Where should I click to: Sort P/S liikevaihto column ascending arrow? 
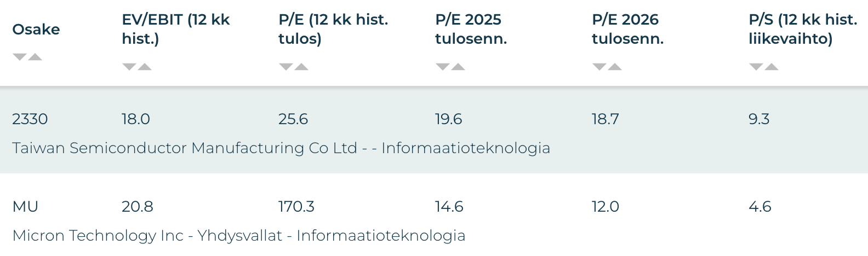(772, 67)
